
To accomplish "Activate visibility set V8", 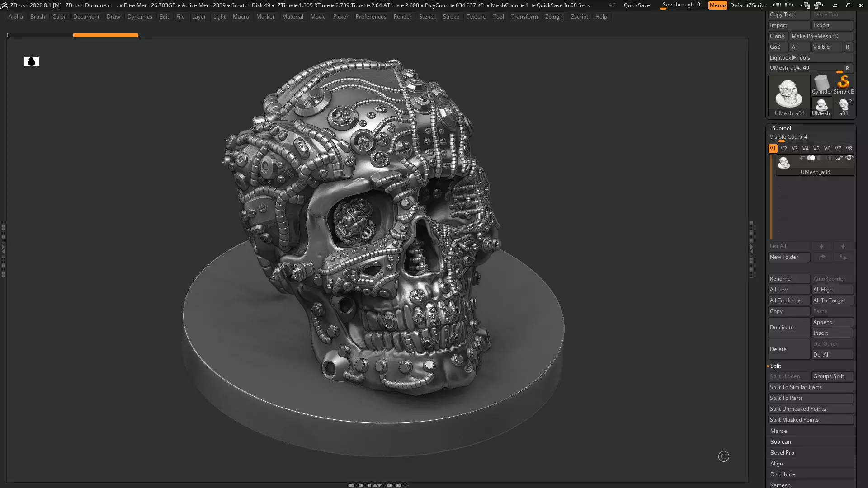I will [x=849, y=149].
